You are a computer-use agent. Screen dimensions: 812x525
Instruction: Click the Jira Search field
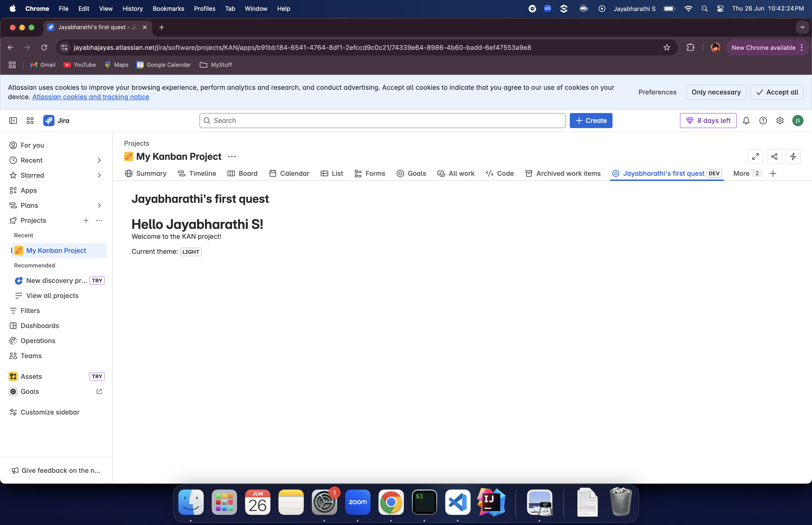pos(382,121)
